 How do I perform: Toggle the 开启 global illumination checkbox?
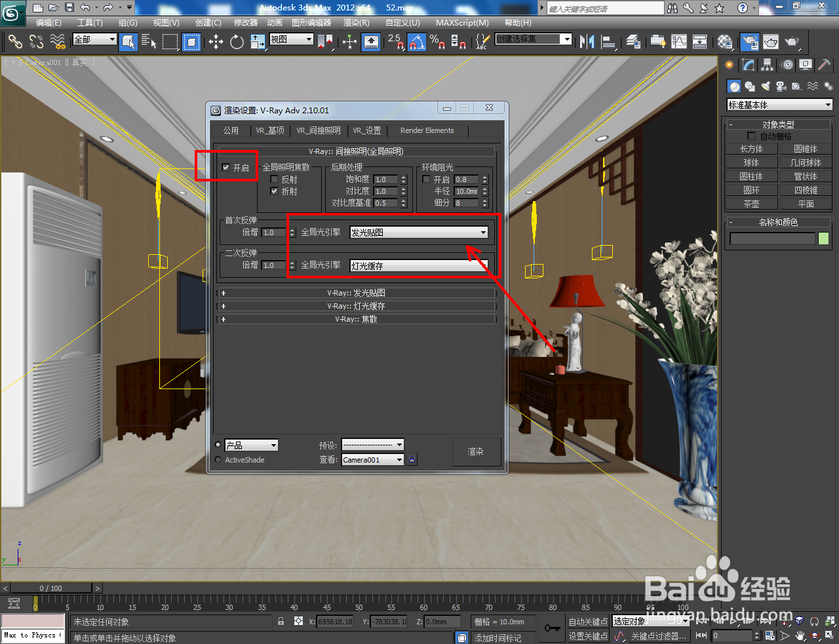[226, 168]
